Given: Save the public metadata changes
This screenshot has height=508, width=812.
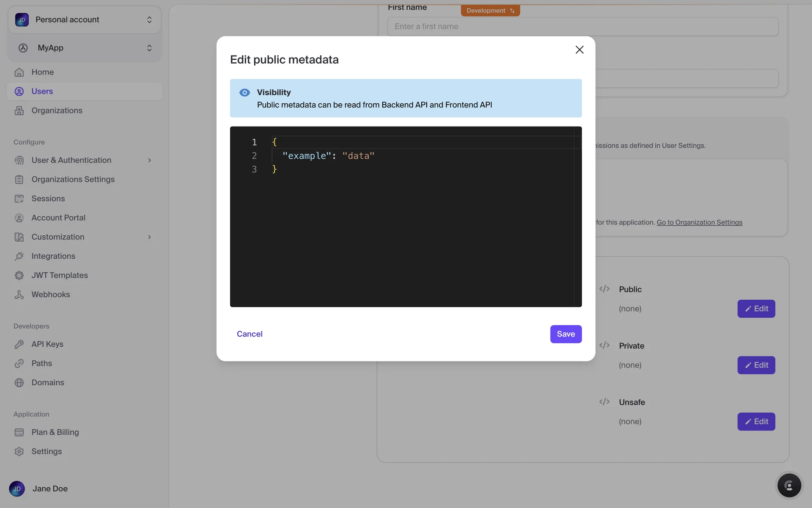Looking at the screenshot, I should [565, 334].
